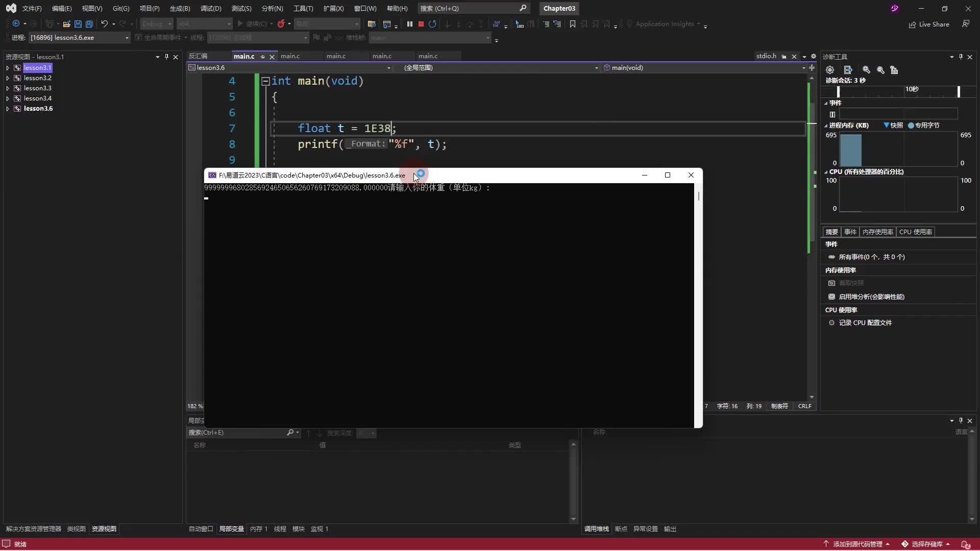The height and width of the screenshot is (551, 980).
Task: Pause debugging with the Break All icon
Action: pos(409,24)
